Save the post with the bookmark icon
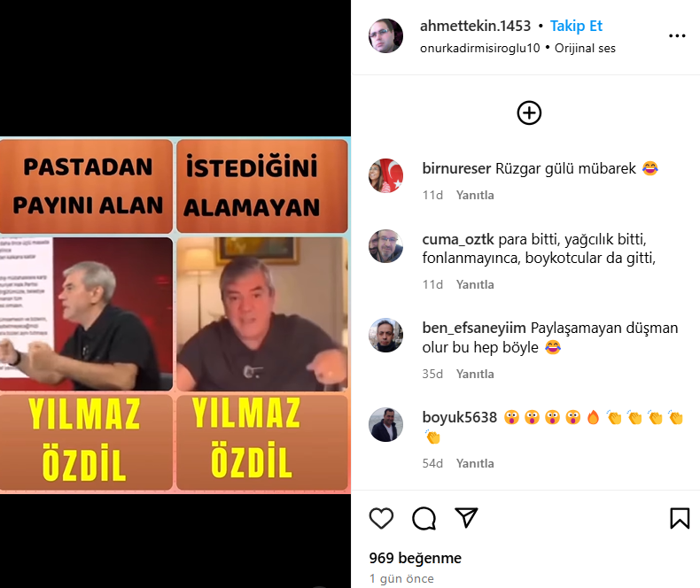The height and width of the screenshot is (588, 700). pos(680,518)
